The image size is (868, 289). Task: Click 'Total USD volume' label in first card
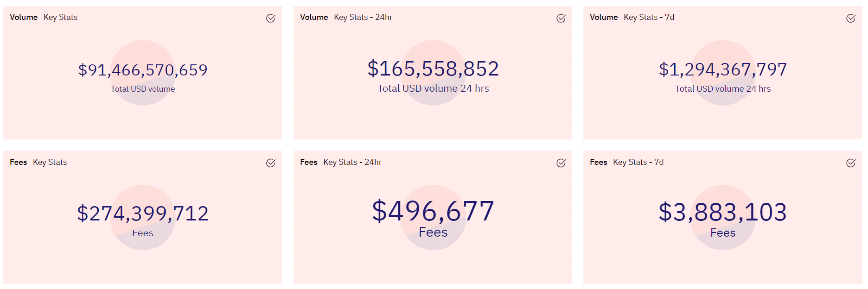tap(143, 89)
